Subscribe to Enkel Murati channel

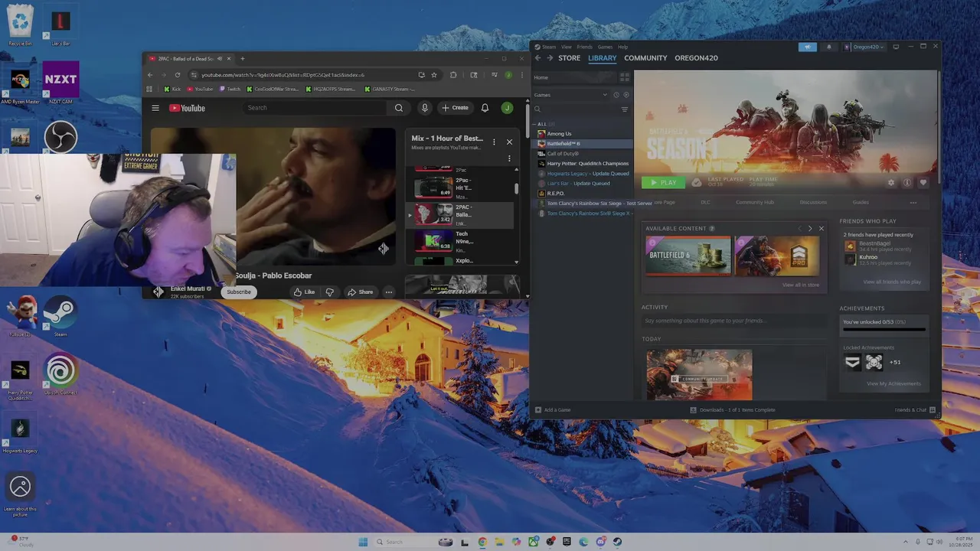pyautogui.click(x=239, y=292)
